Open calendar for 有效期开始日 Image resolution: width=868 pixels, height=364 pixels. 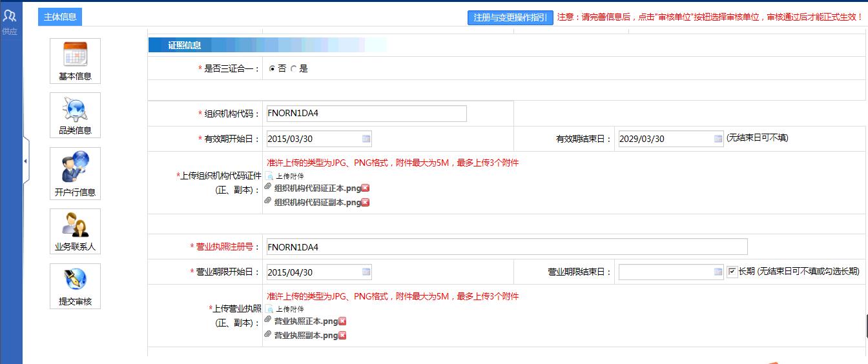(x=366, y=139)
